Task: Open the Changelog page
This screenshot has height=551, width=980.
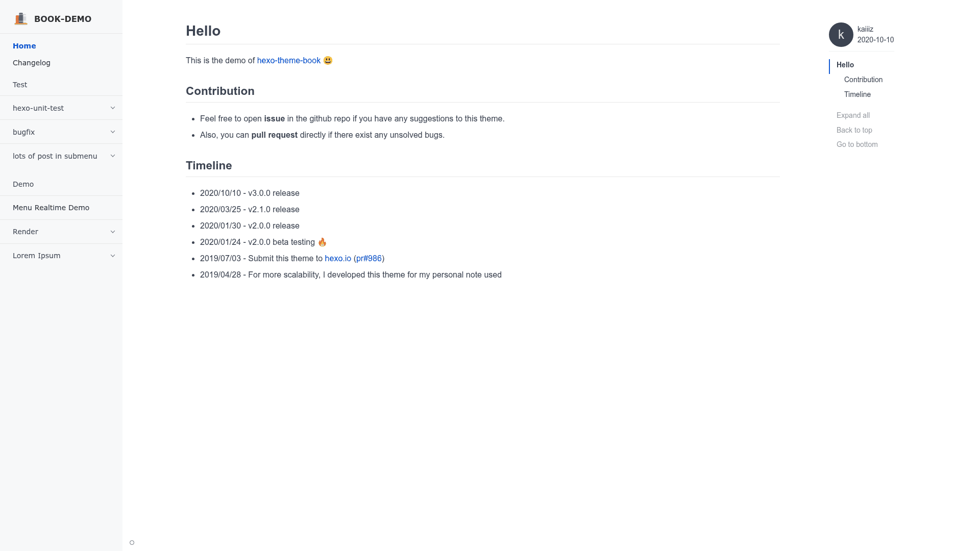Action: [32, 63]
